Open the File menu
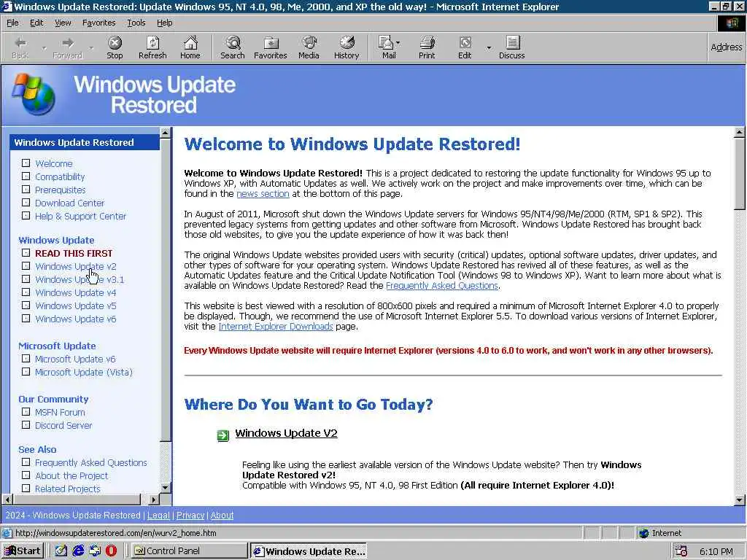Image resolution: width=747 pixels, height=560 pixels. [x=12, y=23]
